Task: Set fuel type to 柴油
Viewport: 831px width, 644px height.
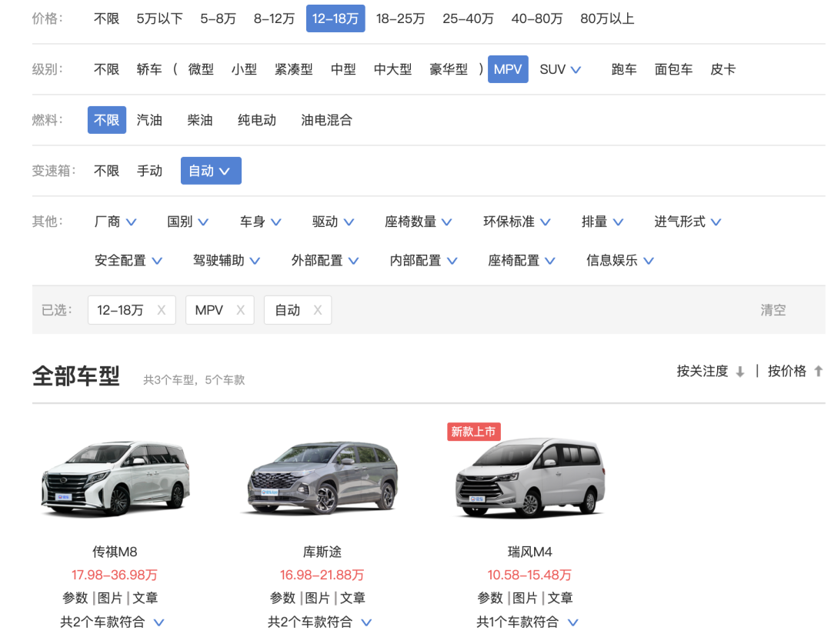Action: [x=200, y=120]
